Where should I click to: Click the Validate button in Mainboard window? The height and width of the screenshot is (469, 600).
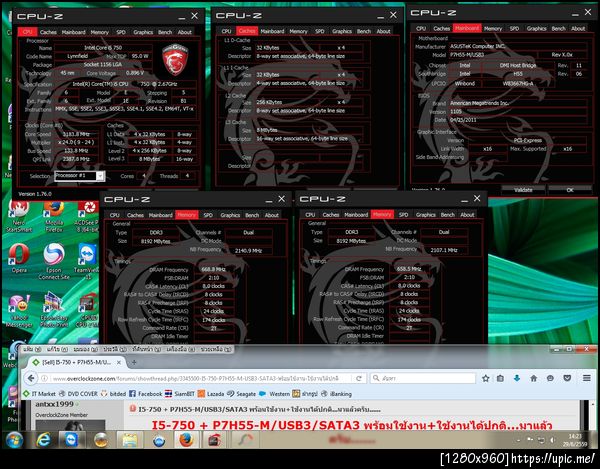point(523,190)
